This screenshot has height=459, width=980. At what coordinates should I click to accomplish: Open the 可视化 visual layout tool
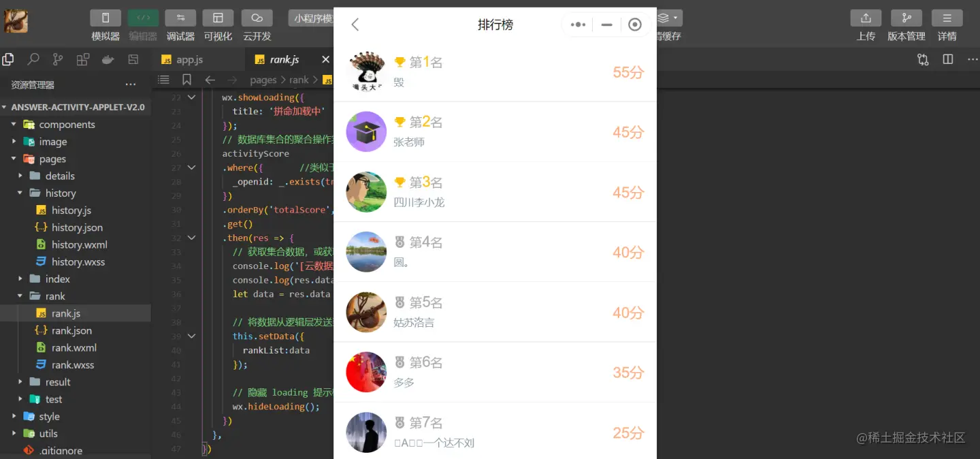218,18
